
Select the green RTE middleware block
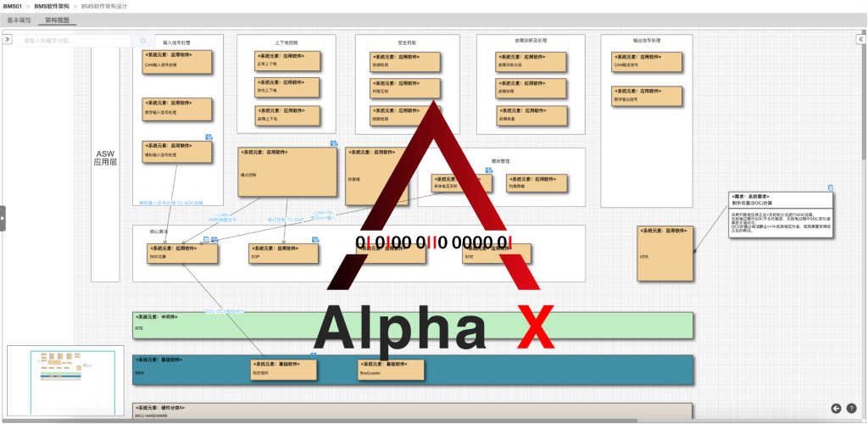pyautogui.click(x=413, y=323)
